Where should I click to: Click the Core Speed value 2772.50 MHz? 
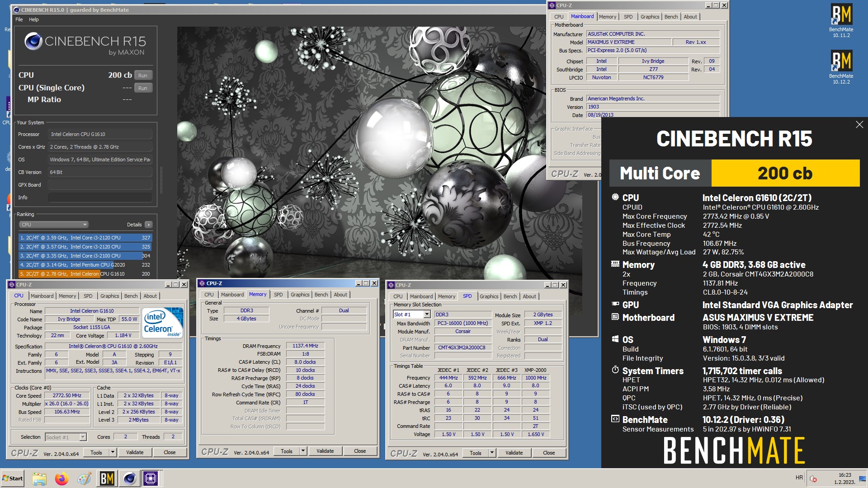(67, 395)
